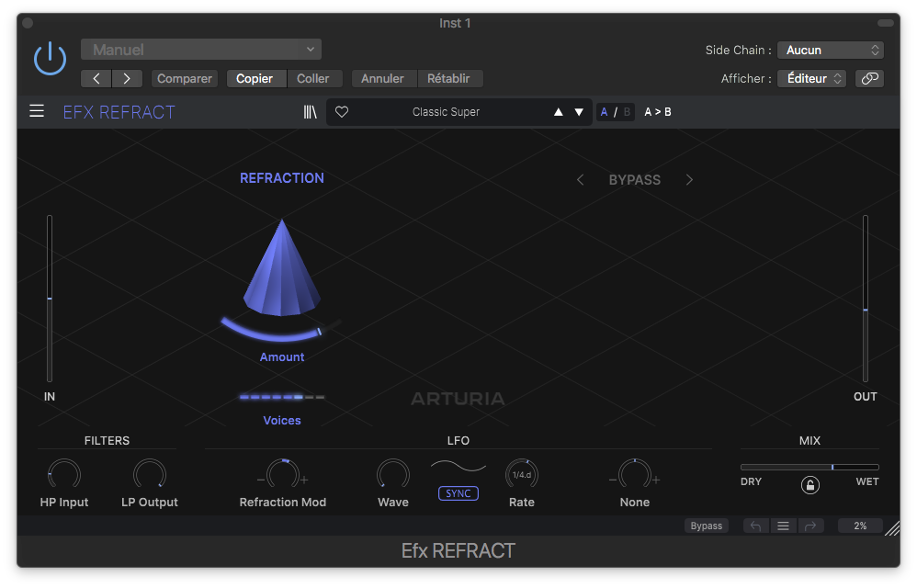The height and width of the screenshot is (588, 917).
Task: Click the LFO Rate knob
Action: coord(522,474)
